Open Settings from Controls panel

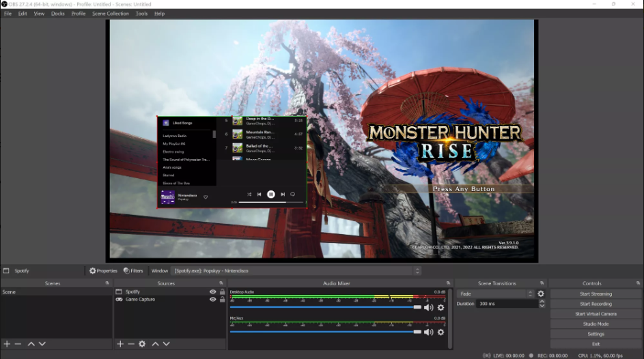coord(596,334)
